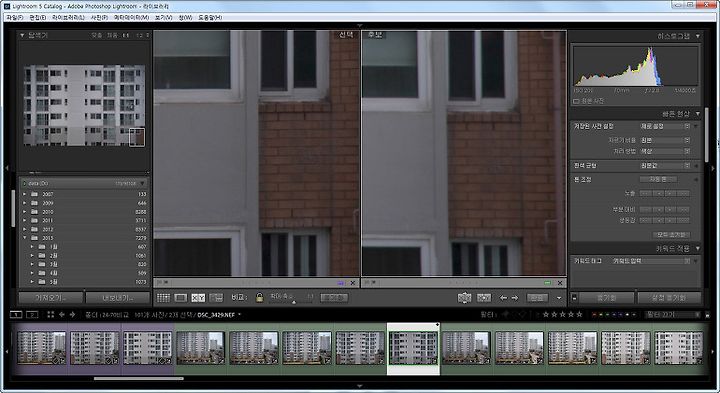Select the XY Compare view icon

[198, 298]
